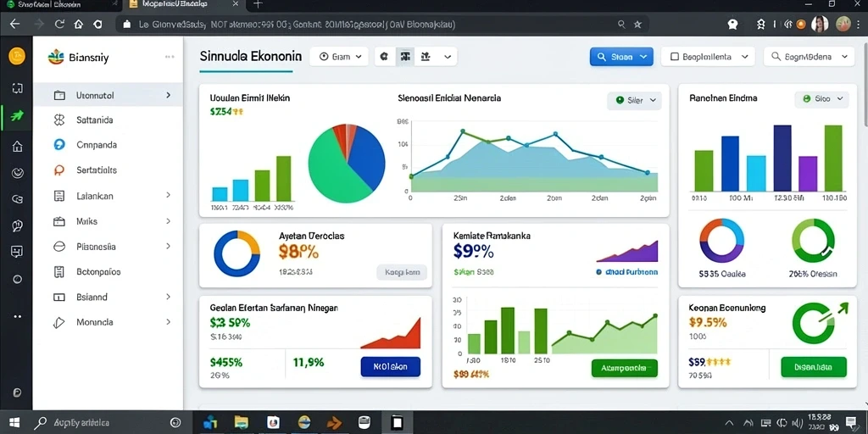Open the Giam dropdown
868x434 pixels.
[x=340, y=57]
